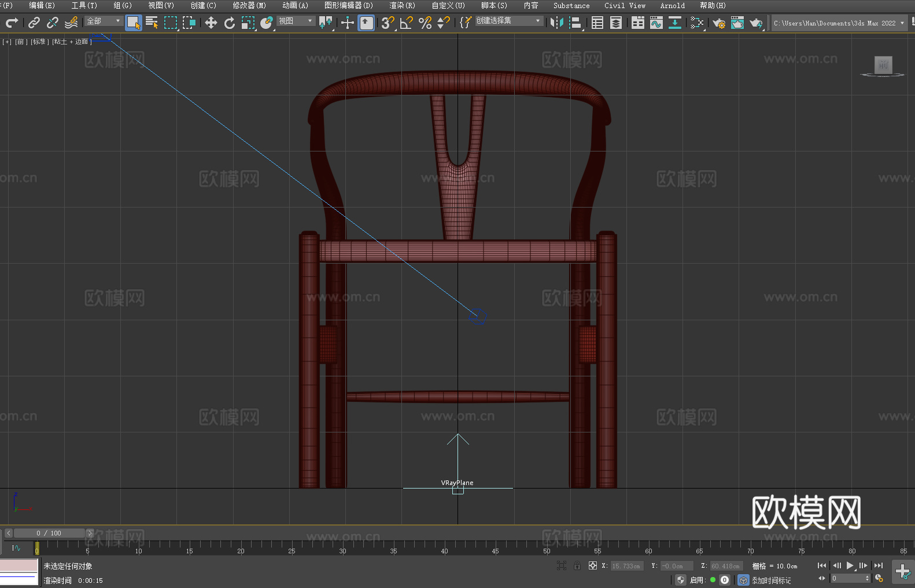Open the Curve Editor
Screen dimensions: 915x588
point(656,23)
